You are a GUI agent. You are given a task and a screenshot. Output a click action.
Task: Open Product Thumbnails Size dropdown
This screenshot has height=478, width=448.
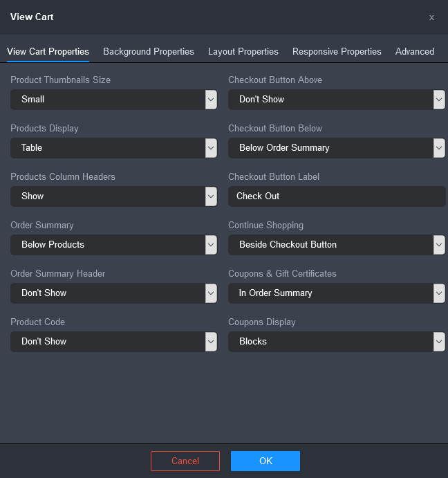113,100
